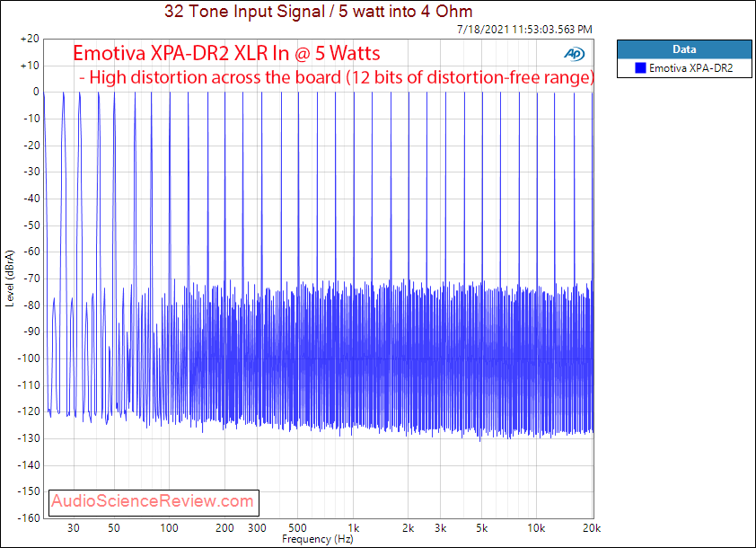The height and width of the screenshot is (548, 756).
Task: Click the 500 Hz X-axis tick label
Action: (x=297, y=528)
